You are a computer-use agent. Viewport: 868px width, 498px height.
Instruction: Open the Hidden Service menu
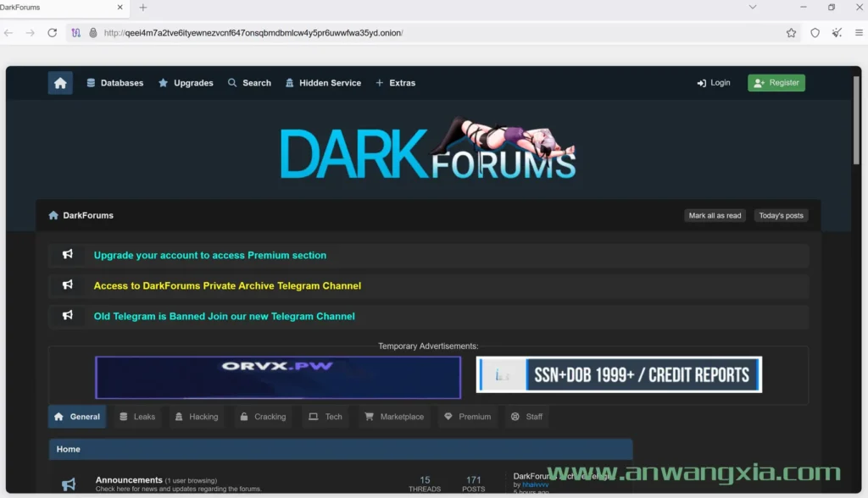[x=325, y=82]
